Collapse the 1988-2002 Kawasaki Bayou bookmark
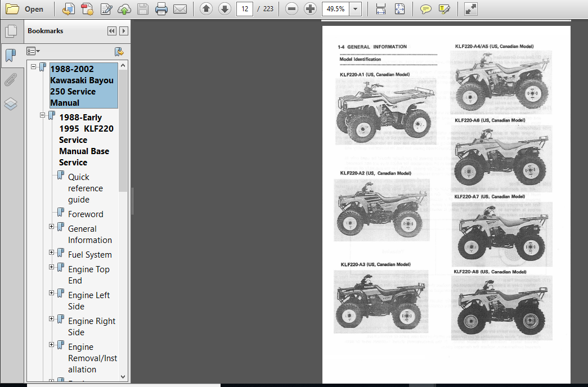 point(33,67)
